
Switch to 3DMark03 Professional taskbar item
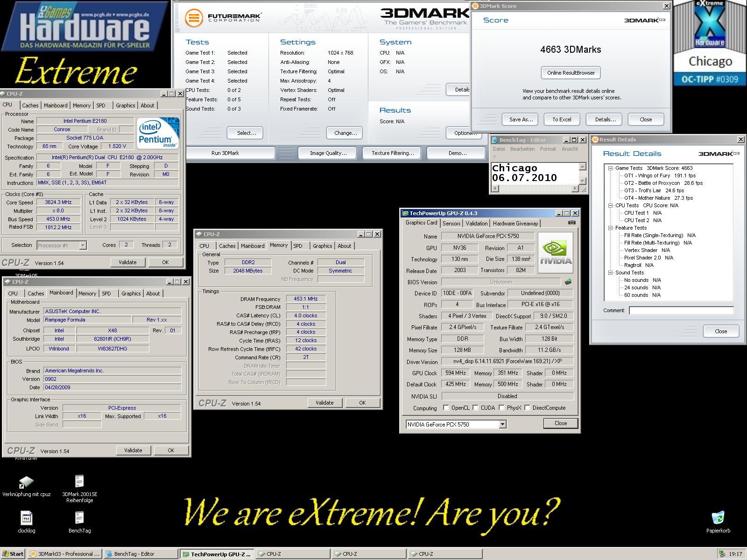pos(64,554)
